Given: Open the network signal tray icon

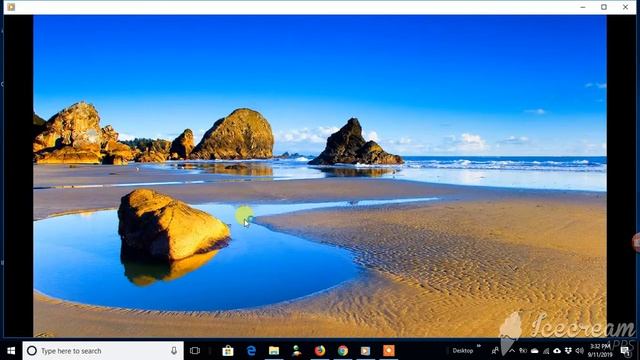Looking at the screenshot, I should [x=546, y=351].
